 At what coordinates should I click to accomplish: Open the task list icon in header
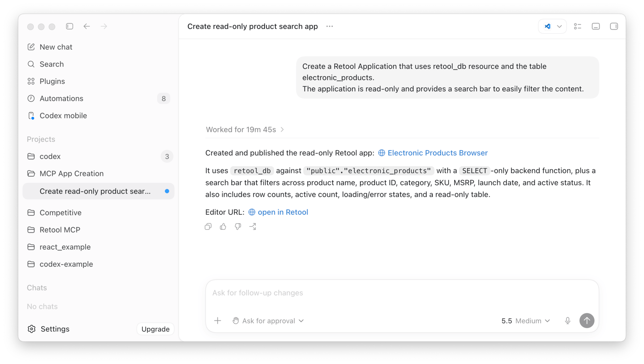tap(577, 26)
